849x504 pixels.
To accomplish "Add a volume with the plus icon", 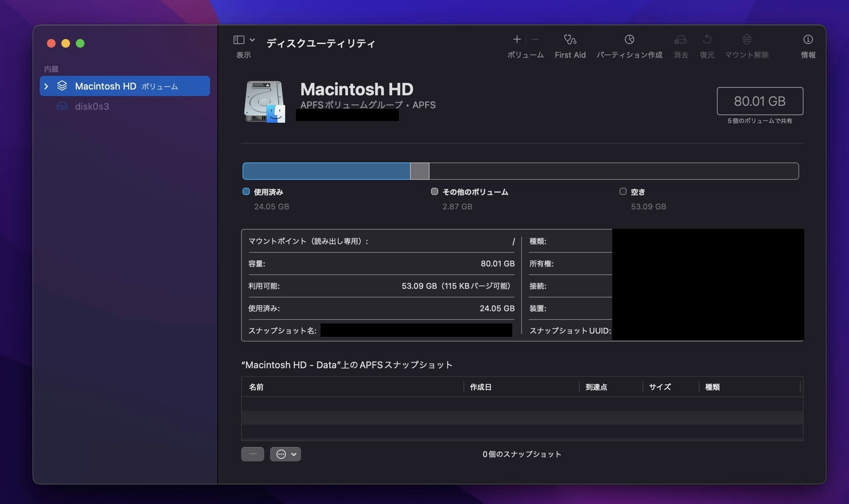I will [517, 39].
